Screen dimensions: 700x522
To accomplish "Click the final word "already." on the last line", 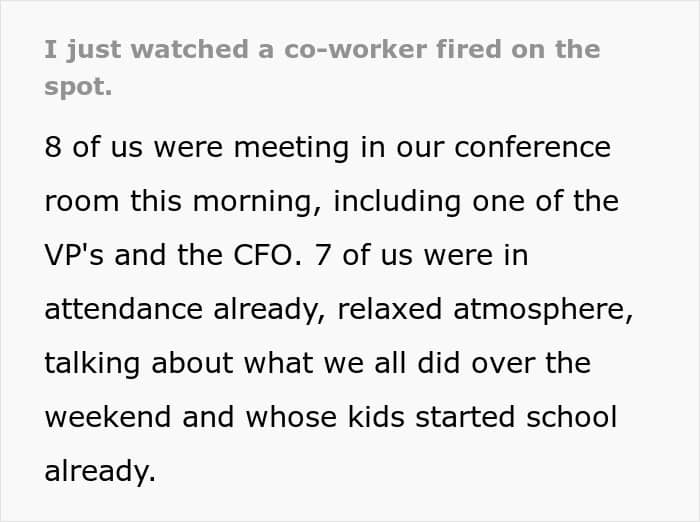I will pyautogui.click(x=100, y=471).
